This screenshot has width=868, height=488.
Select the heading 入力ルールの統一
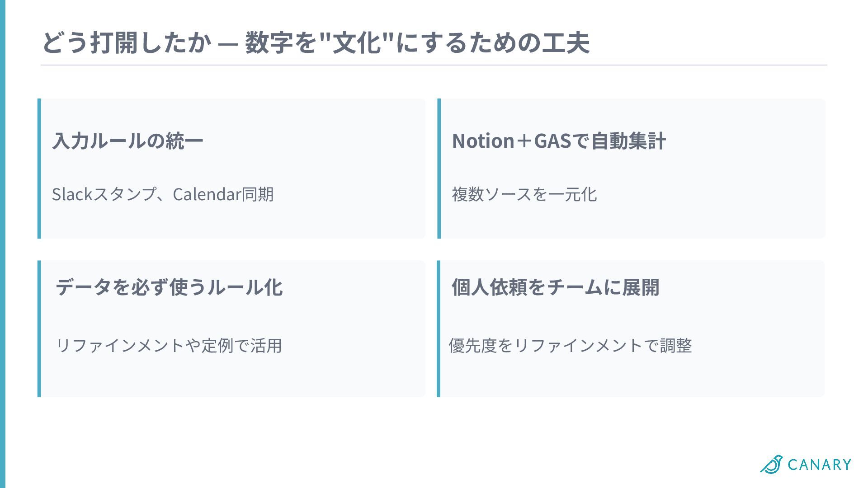(127, 141)
